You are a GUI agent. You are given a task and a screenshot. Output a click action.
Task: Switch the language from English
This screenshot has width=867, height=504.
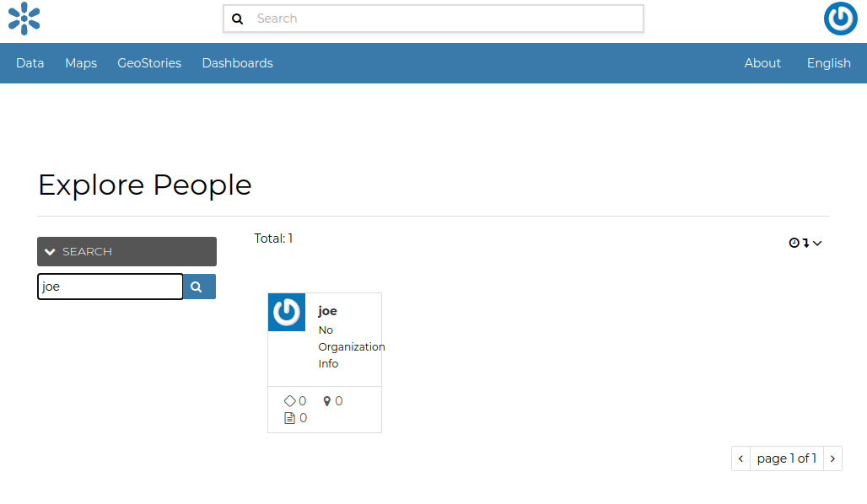point(828,62)
